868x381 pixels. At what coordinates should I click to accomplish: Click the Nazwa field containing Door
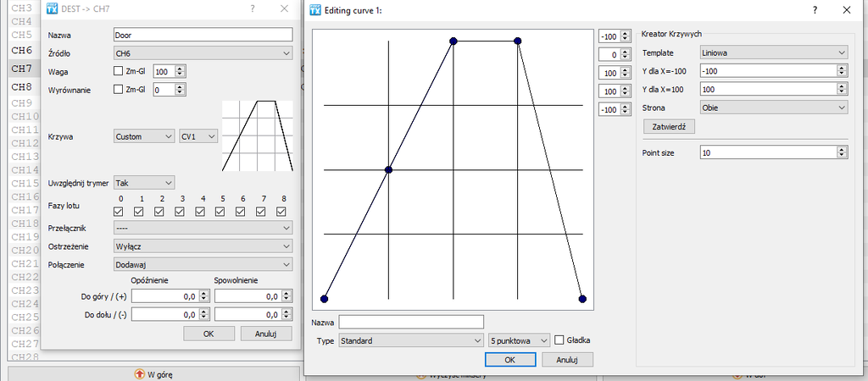[203, 36]
